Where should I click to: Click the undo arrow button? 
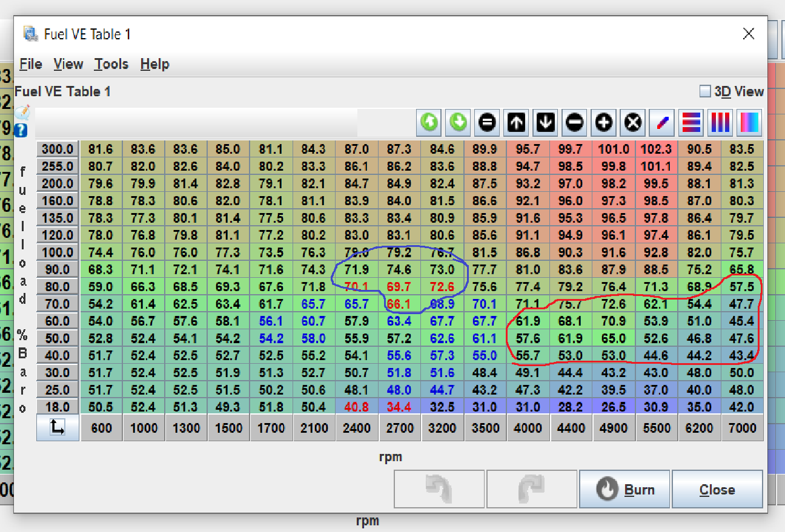click(439, 489)
